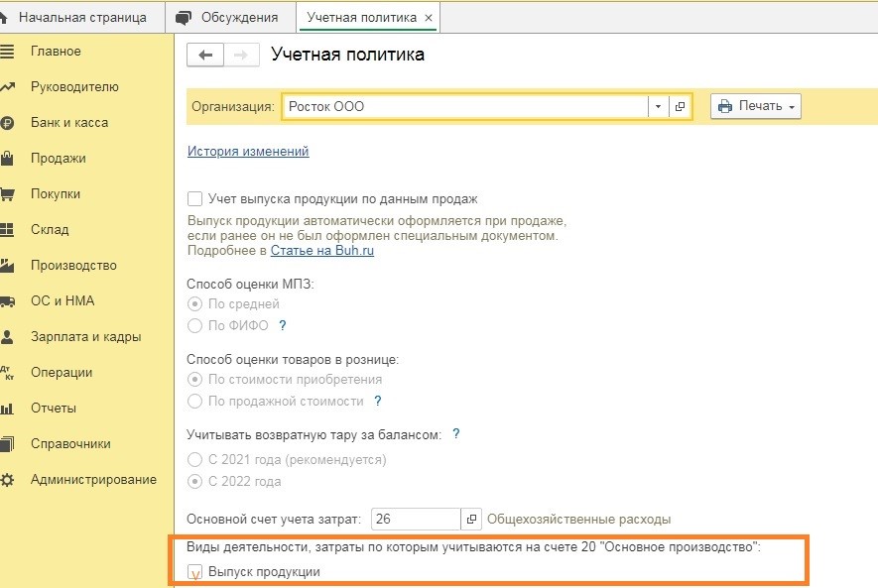This screenshot has height=588, width=878.
Task: Open Операции menu section
Action: (x=62, y=373)
